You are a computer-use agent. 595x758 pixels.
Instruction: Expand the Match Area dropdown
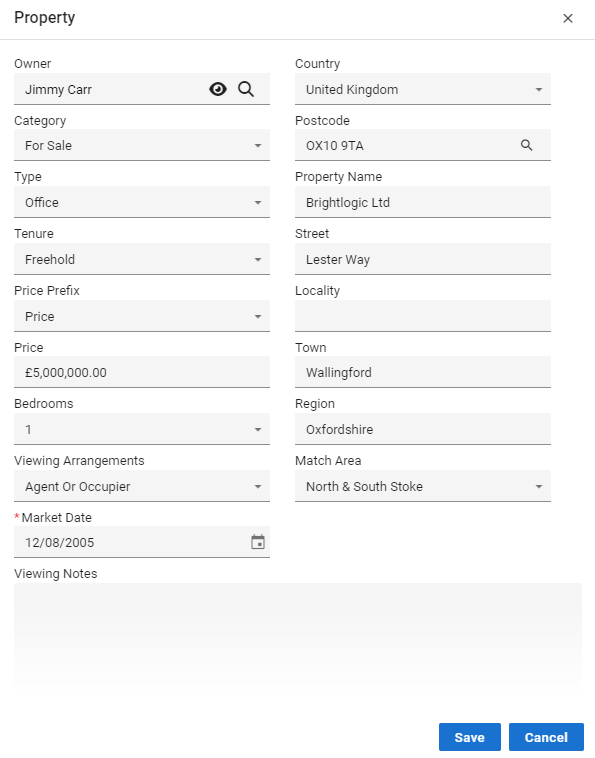tap(423, 486)
